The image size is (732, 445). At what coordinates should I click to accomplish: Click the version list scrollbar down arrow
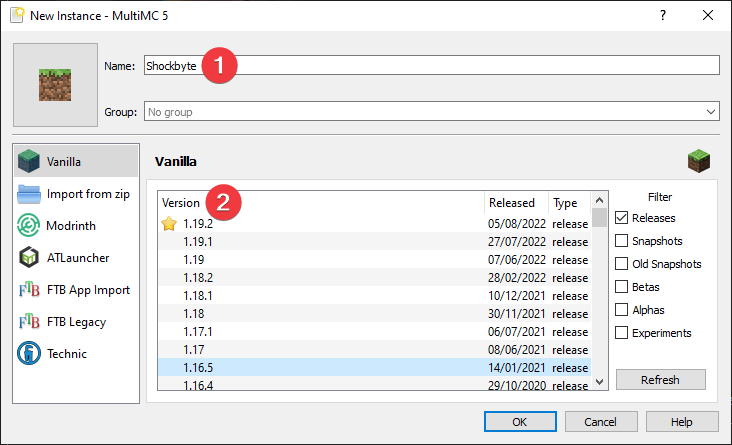(600, 382)
